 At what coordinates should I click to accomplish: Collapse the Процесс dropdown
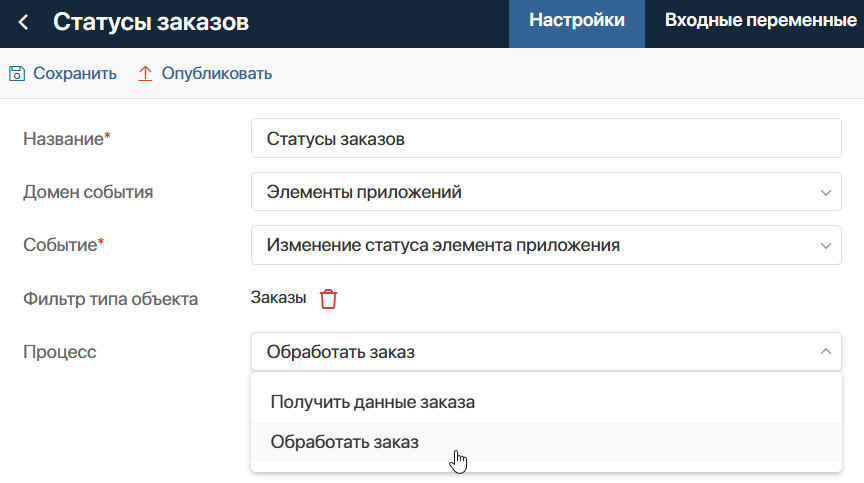546,351
